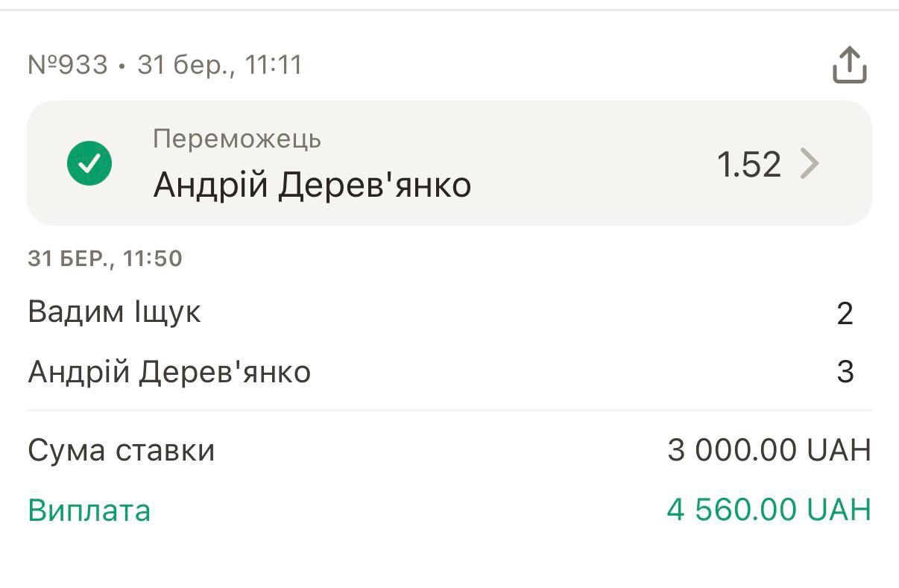Image resolution: width=899 pixels, height=588 pixels.
Task: Click the payout amount 4 560.00 UAH
Action: click(x=769, y=510)
